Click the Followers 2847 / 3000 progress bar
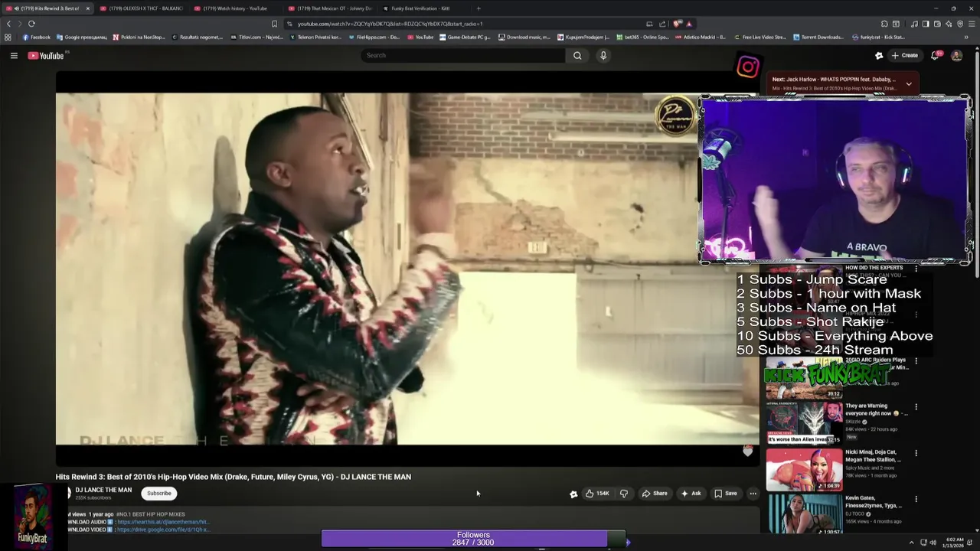This screenshot has width=980, height=551. tap(473, 539)
